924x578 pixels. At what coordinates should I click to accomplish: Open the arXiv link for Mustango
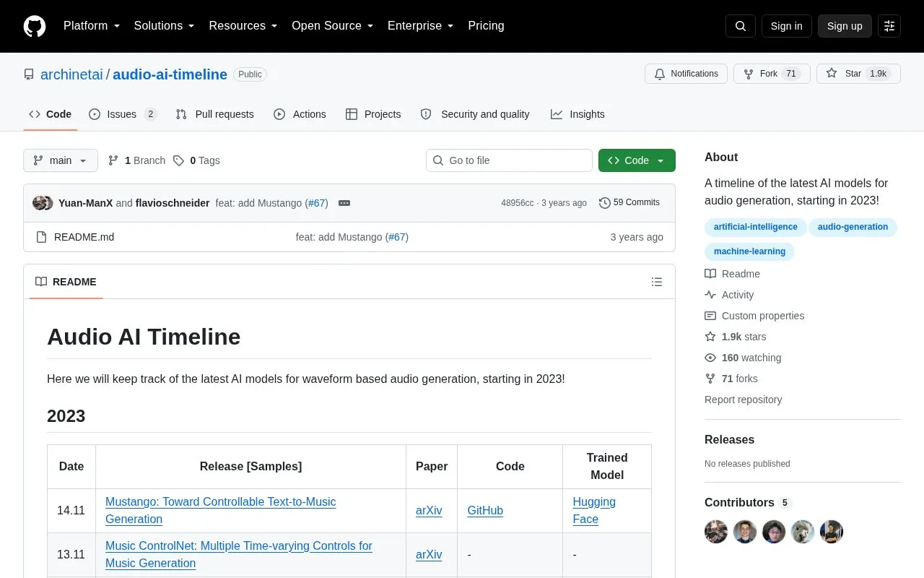point(429,510)
